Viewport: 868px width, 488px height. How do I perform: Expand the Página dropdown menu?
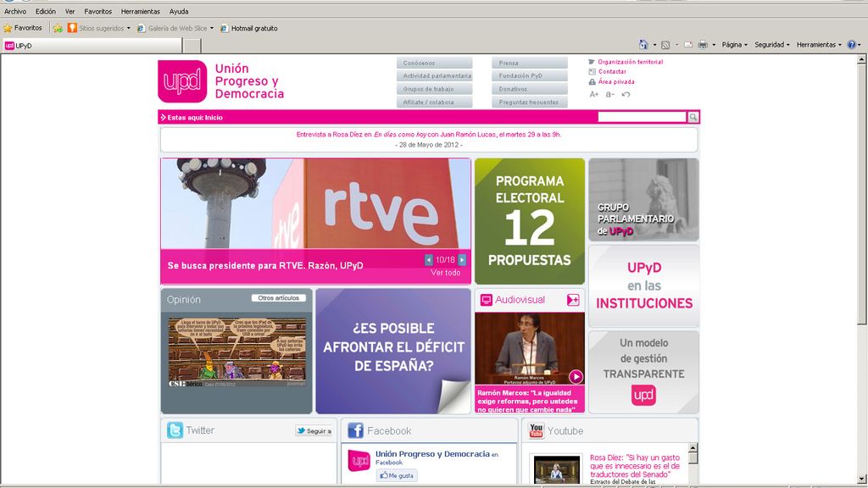coord(734,45)
